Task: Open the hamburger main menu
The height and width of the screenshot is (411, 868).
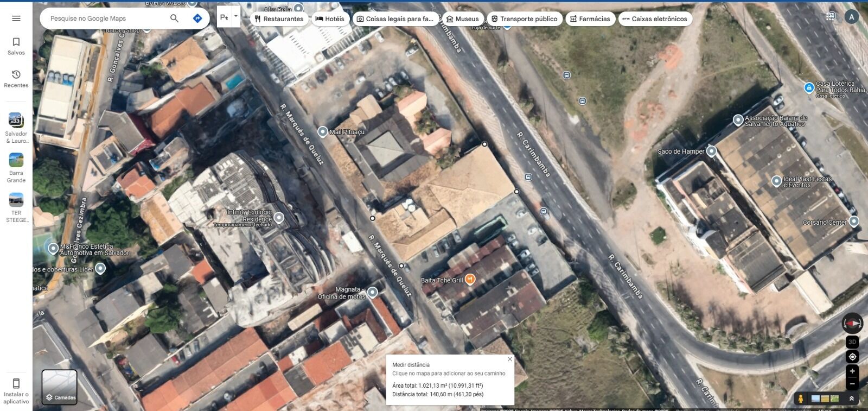Action: pos(16,18)
